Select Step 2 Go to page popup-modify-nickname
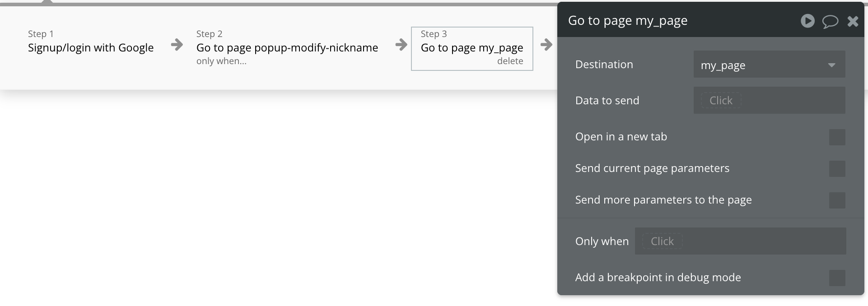Viewport: 868px width, 306px height. 287,47
